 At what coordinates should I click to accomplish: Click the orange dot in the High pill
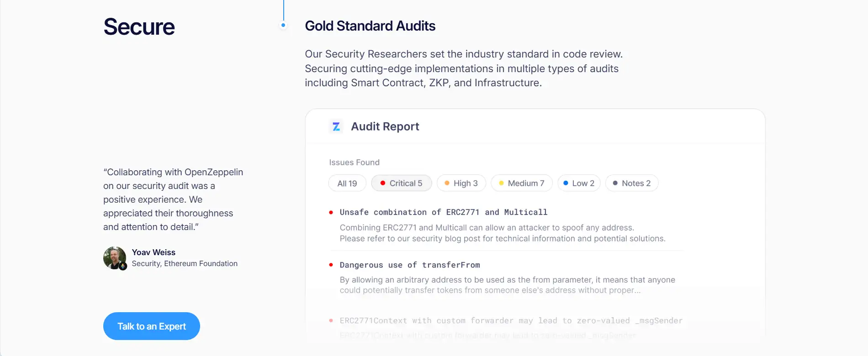coord(447,183)
